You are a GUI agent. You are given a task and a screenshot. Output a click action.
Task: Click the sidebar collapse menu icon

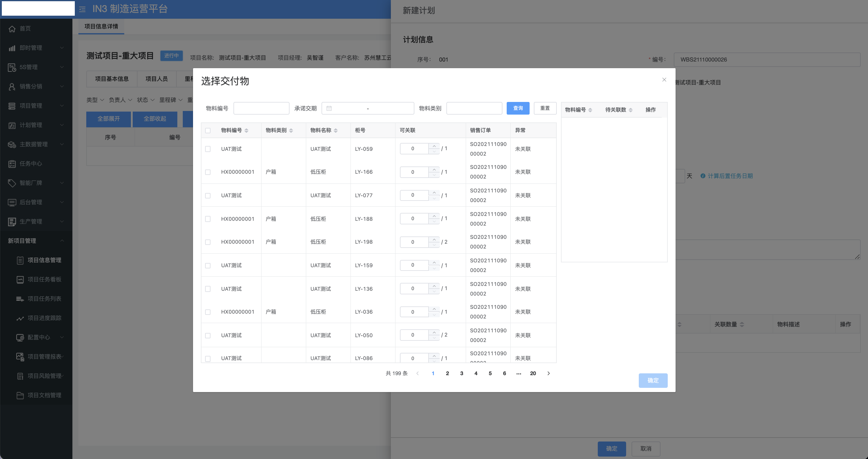click(82, 9)
